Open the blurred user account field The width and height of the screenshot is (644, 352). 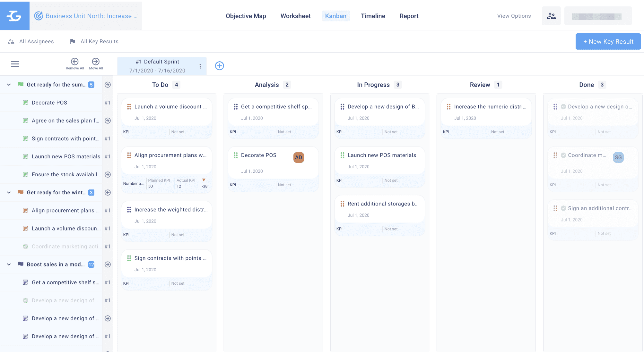[598, 16]
